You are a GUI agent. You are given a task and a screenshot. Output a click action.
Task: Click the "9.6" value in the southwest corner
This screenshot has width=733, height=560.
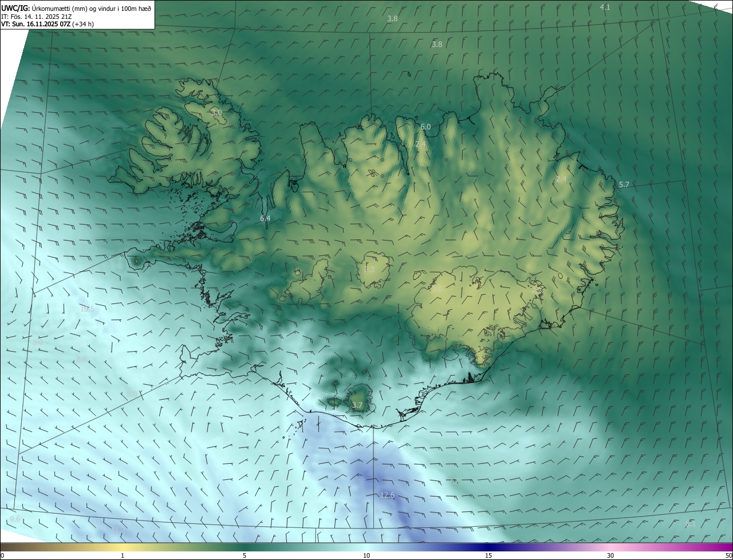(15, 519)
